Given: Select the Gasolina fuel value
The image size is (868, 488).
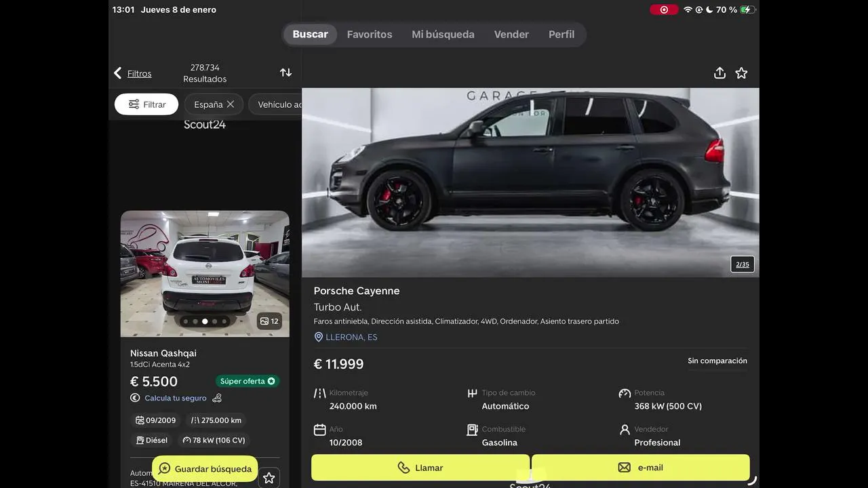Looking at the screenshot, I should pyautogui.click(x=500, y=443).
